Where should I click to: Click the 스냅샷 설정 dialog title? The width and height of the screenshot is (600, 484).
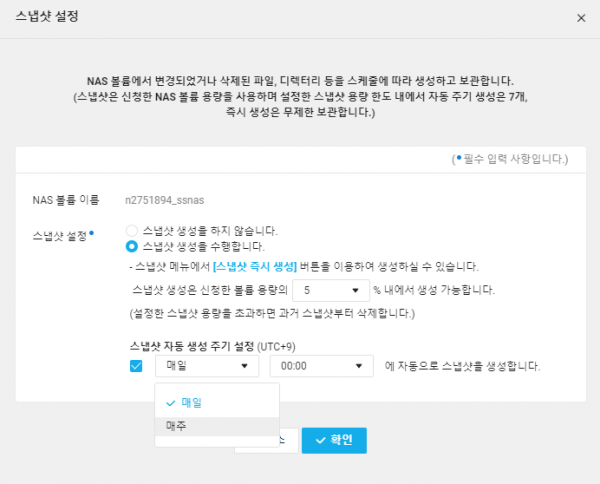[x=47, y=16]
